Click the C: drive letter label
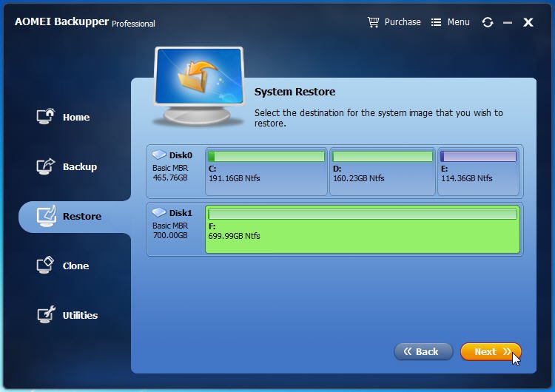This screenshot has width=555, height=392. [212, 169]
